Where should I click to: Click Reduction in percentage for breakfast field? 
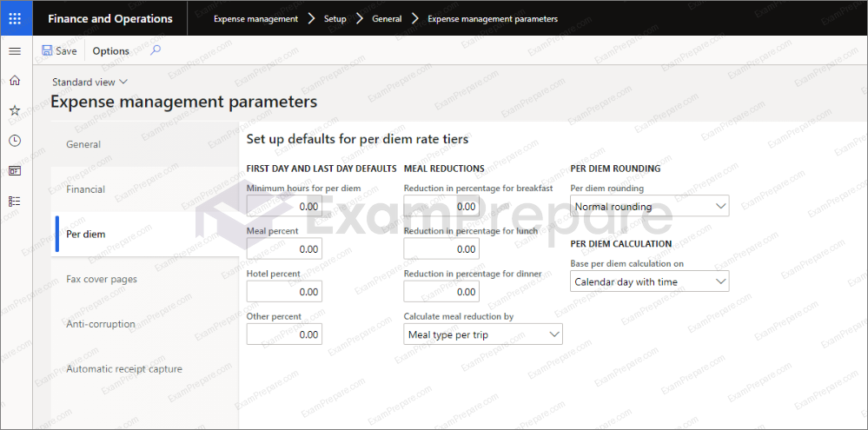point(441,207)
